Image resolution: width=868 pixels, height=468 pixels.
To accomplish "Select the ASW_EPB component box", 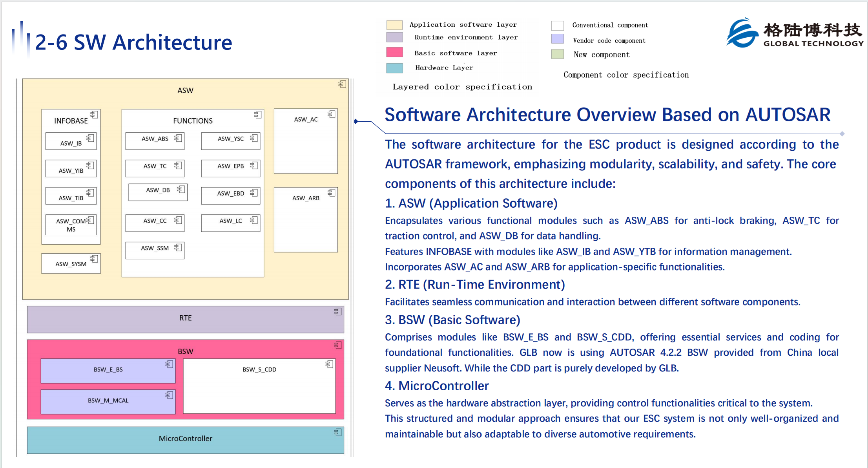I will 231,168.
